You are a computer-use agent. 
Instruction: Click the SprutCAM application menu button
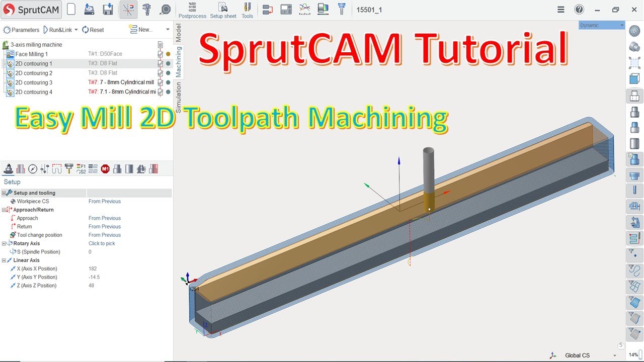coord(31,10)
